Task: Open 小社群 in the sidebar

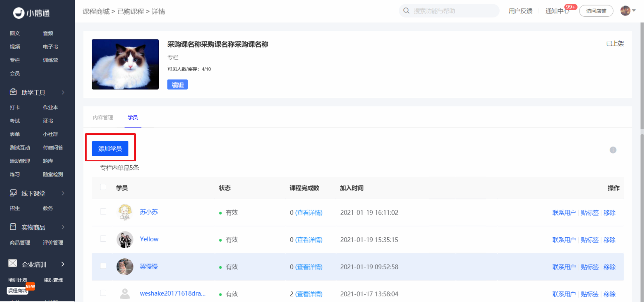Action: (50, 134)
